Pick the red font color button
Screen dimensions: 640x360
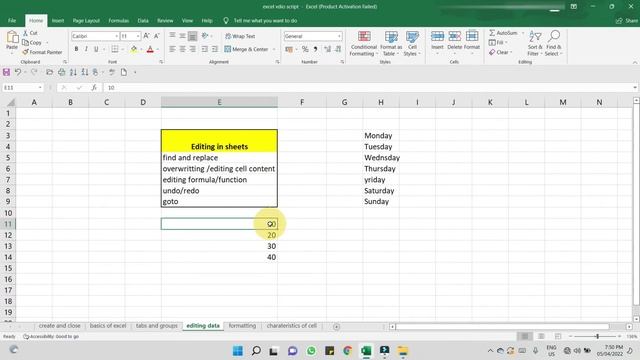pyautogui.click(x=150, y=49)
